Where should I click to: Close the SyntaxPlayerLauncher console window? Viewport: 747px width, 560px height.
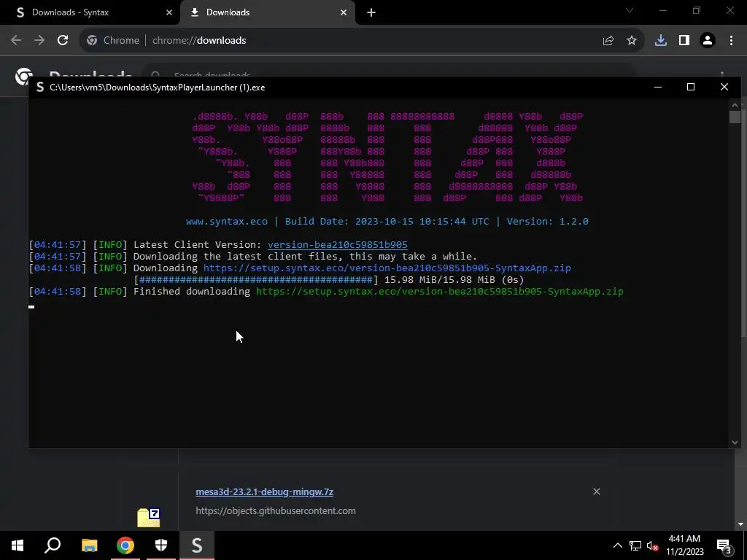[x=724, y=87]
